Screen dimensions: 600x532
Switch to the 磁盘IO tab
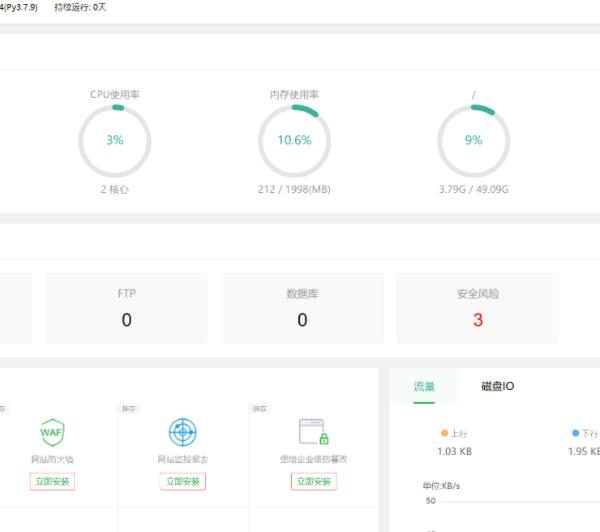tap(497, 386)
